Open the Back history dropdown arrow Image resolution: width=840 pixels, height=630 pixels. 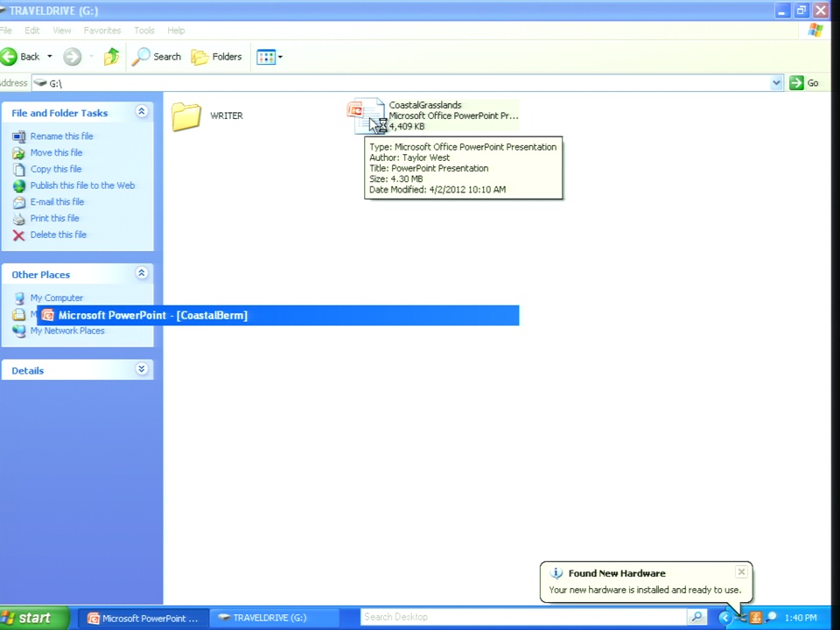pos(50,56)
